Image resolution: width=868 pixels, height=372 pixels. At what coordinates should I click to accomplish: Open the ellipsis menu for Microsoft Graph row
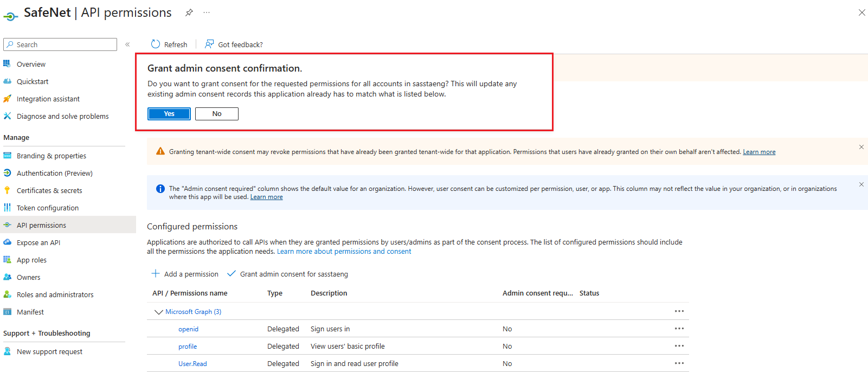click(x=679, y=311)
